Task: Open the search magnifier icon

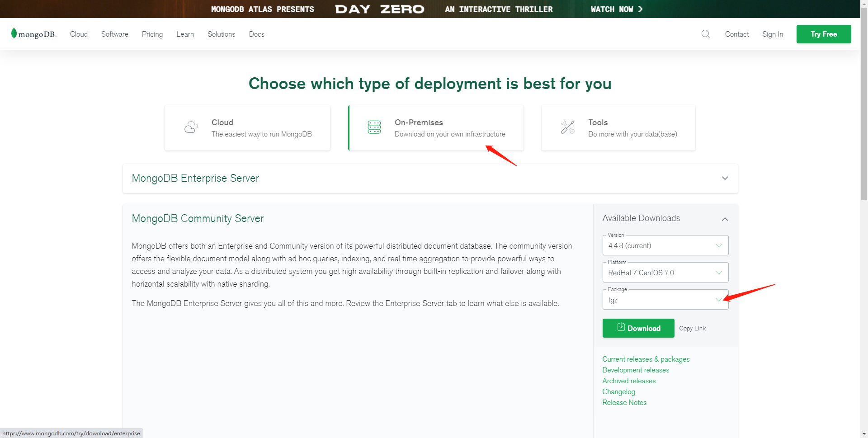Action: [705, 34]
